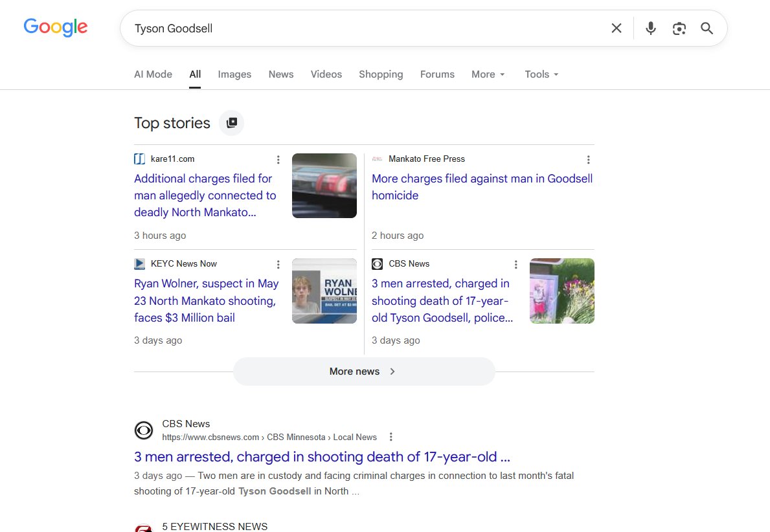This screenshot has width=770, height=532.
Task: Click the 5 EYEWITNESS NEWS logo icon
Action: click(x=144, y=528)
